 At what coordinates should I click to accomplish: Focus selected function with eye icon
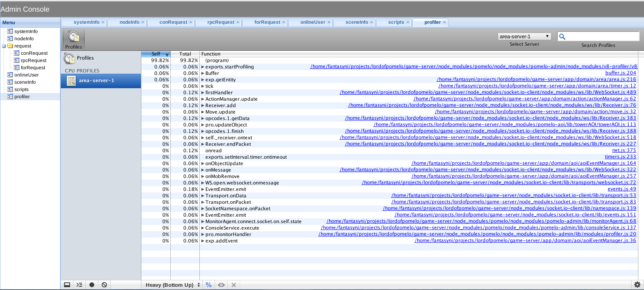click(221, 285)
